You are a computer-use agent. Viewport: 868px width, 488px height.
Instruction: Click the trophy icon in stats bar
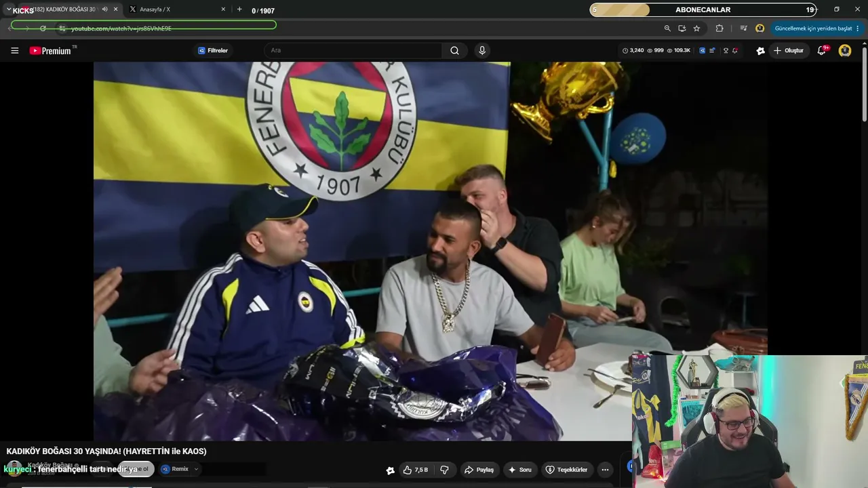pyautogui.click(x=726, y=51)
